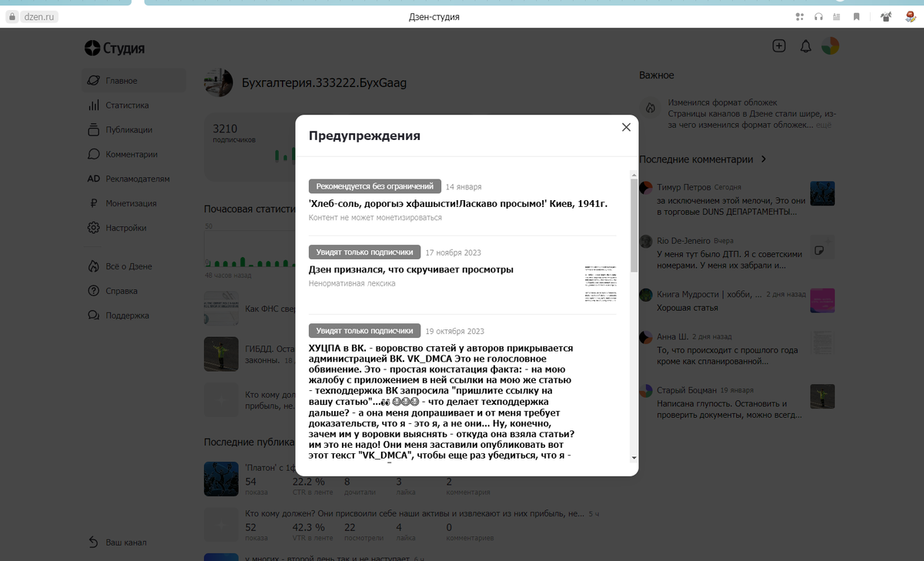Viewport: 924px width, 561px height.
Task: Click the Студия logo
Action: tap(115, 48)
